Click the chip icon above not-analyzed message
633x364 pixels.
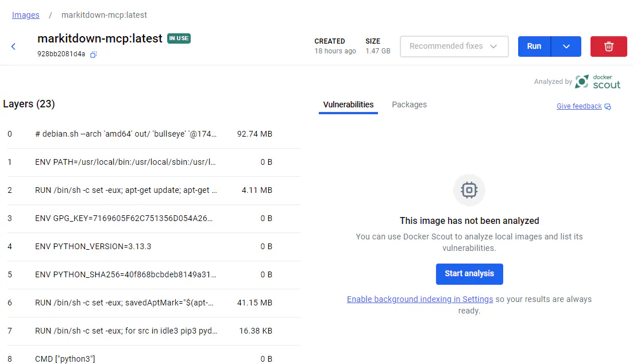point(469,189)
